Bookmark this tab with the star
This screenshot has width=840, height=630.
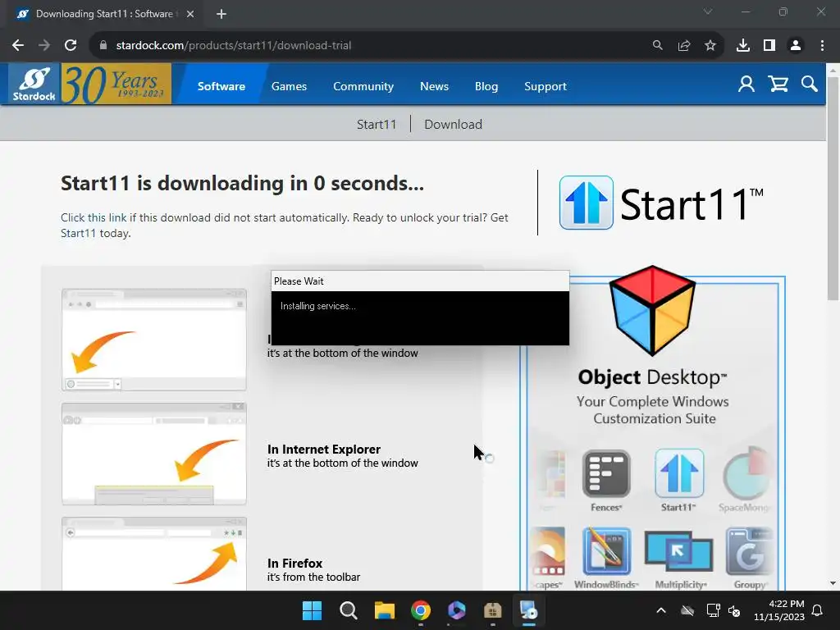[710, 46]
